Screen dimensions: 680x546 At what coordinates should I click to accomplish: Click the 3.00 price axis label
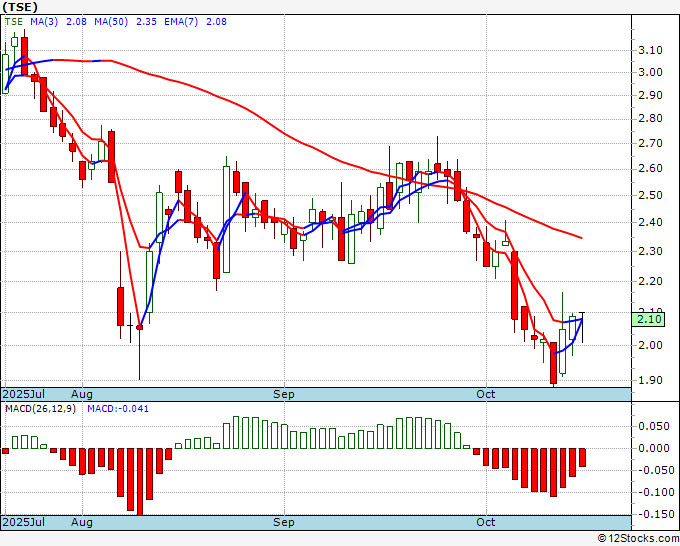tap(651, 72)
